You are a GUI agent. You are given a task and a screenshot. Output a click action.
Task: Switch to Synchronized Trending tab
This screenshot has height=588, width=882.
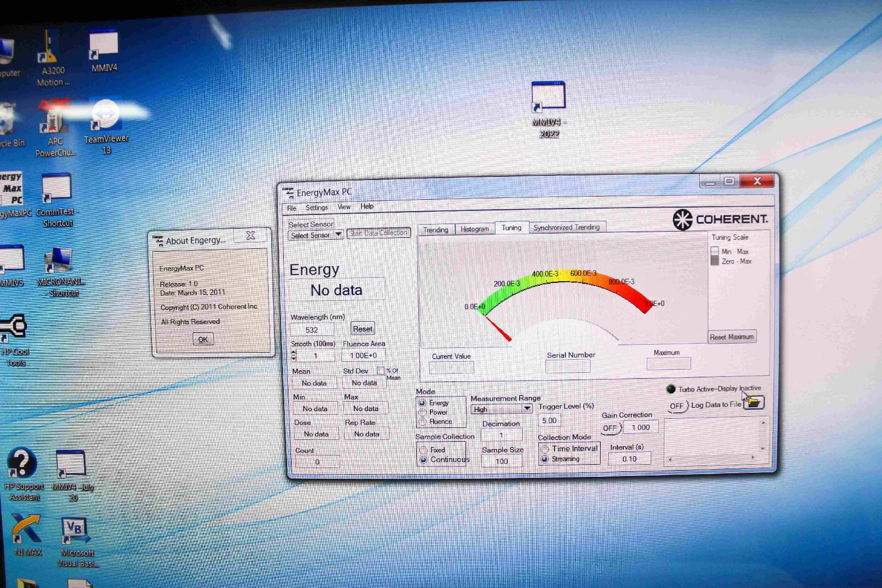pyautogui.click(x=567, y=227)
